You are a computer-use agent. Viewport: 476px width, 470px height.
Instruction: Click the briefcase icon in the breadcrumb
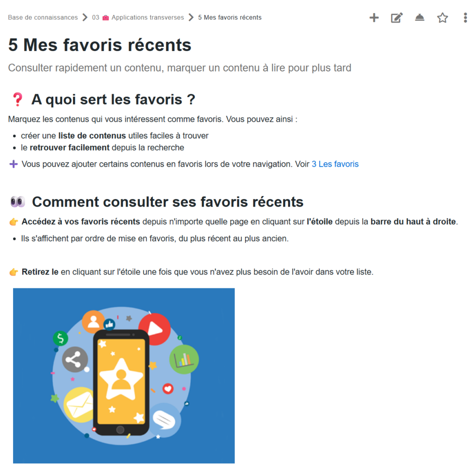106,18
